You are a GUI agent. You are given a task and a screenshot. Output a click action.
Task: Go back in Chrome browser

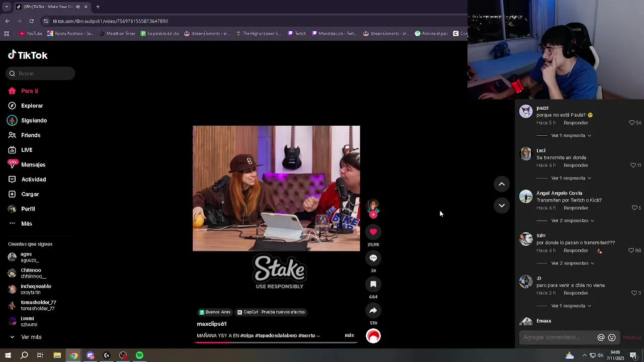(x=7, y=21)
